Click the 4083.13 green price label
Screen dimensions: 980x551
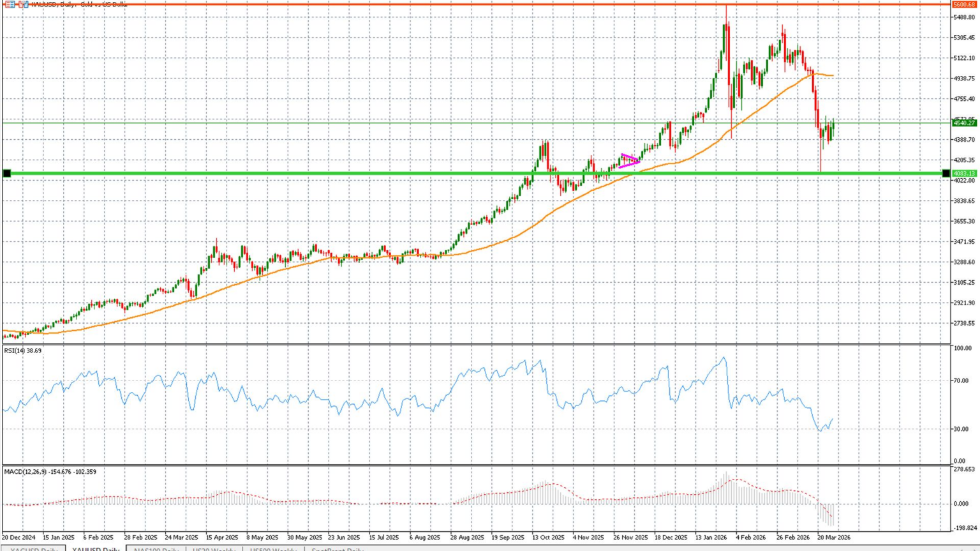point(963,173)
